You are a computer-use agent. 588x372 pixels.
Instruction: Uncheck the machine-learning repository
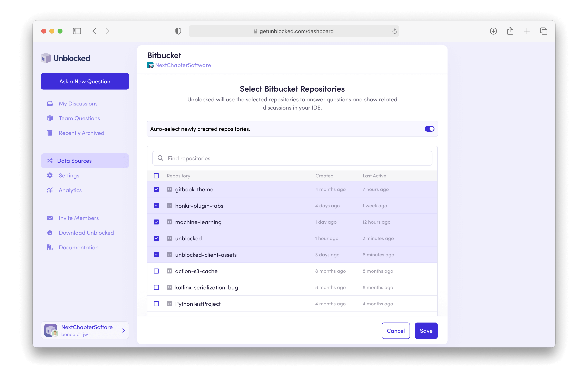157,222
